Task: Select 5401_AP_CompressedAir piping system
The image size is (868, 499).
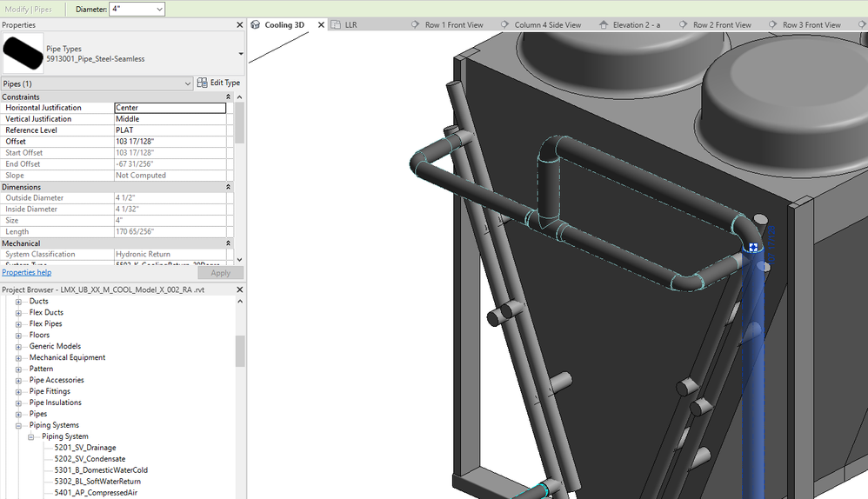Action: 96,492
